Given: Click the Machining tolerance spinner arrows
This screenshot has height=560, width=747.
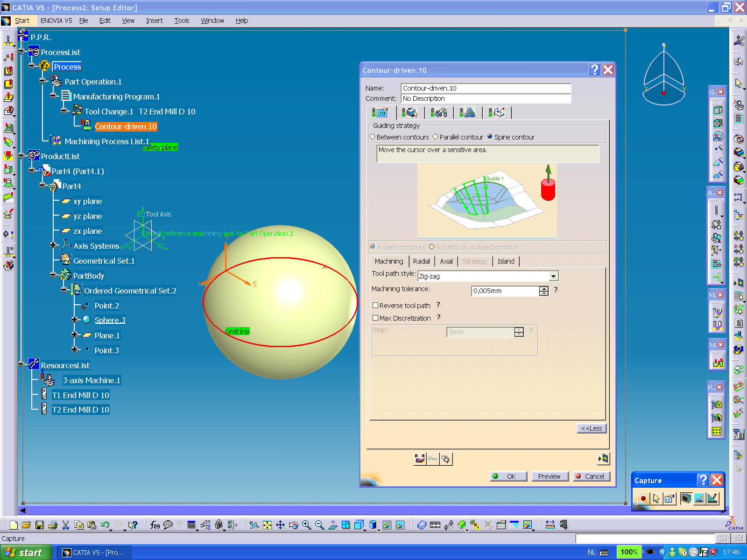Looking at the screenshot, I should pyautogui.click(x=544, y=291).
